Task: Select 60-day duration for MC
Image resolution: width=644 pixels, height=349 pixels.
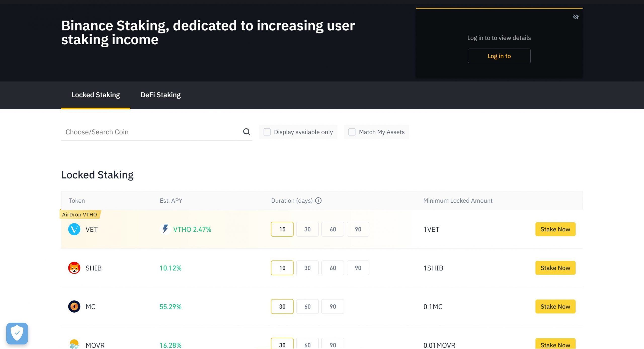Action: click(x=307, y=307)
